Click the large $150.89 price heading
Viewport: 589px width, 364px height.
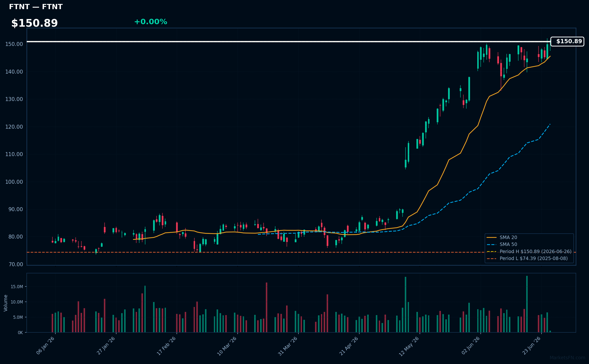click(35, 23)
